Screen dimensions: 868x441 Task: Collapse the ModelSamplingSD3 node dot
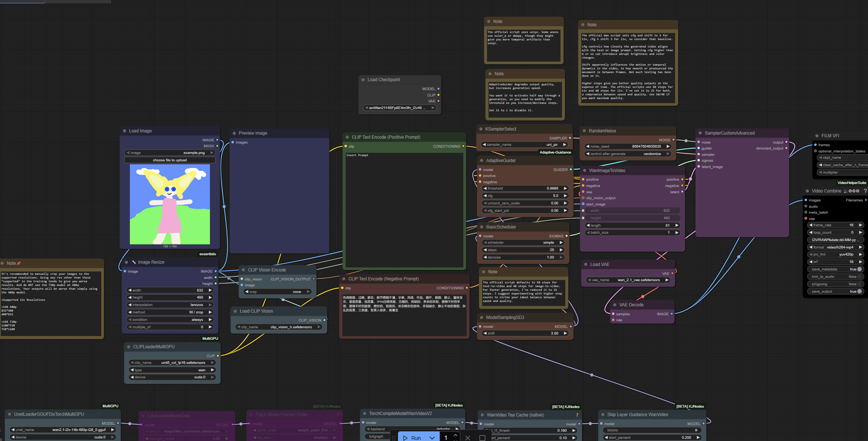pyautogui.click(x=481, y=317)
